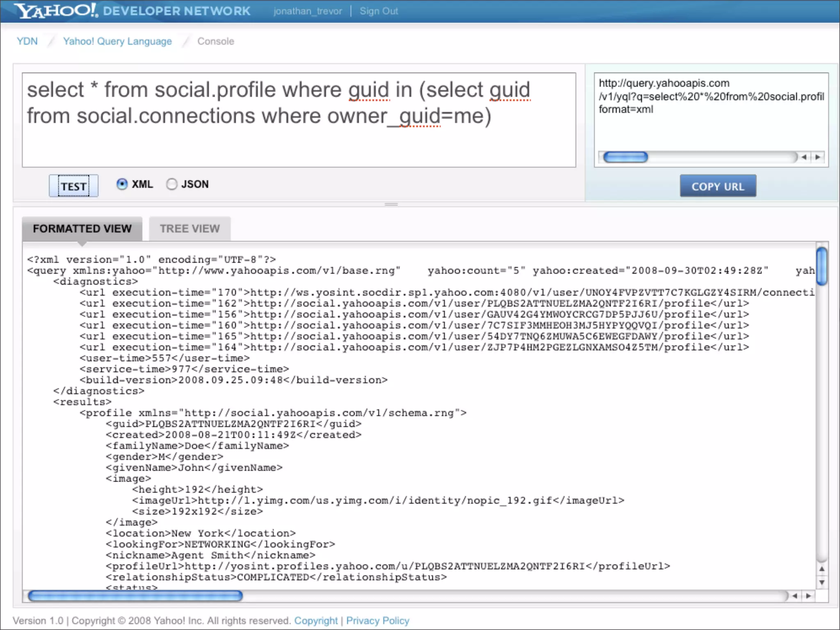Image resolution: width=840 pixels, height=630 pixels.
Task: Click the url line with execution-time 160
Action: tap(414, 325)
